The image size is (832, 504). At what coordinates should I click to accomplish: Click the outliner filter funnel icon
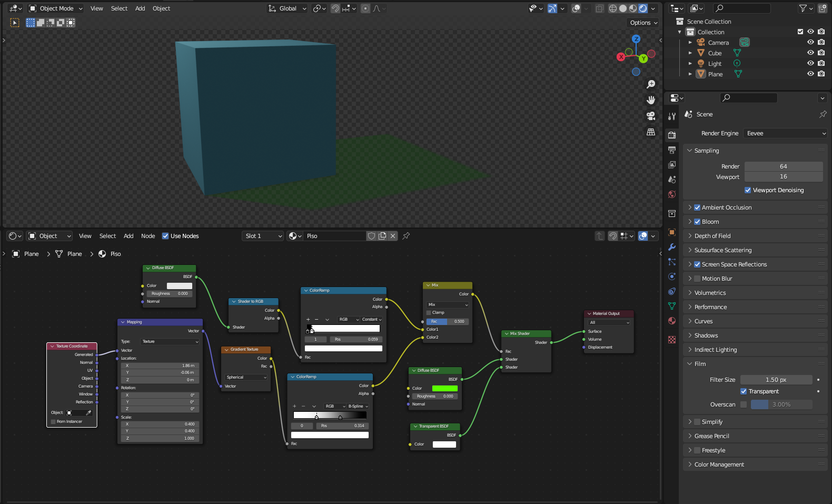[x=803, y=8]
